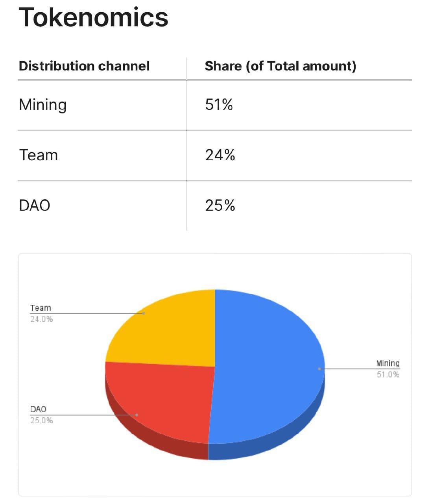Viewport: 430px width, 504px height.
Task: Select the Team table row label
Action: (38, 155)
